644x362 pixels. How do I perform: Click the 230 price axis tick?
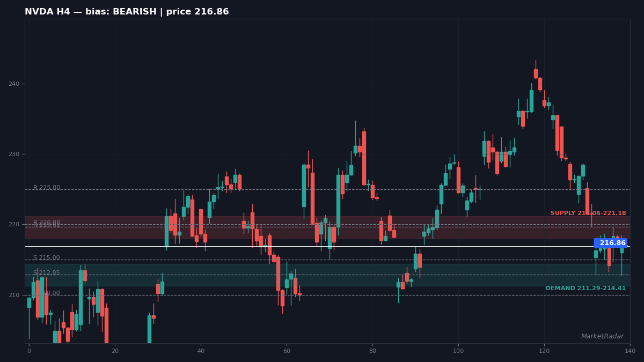[x=14, y=154]
